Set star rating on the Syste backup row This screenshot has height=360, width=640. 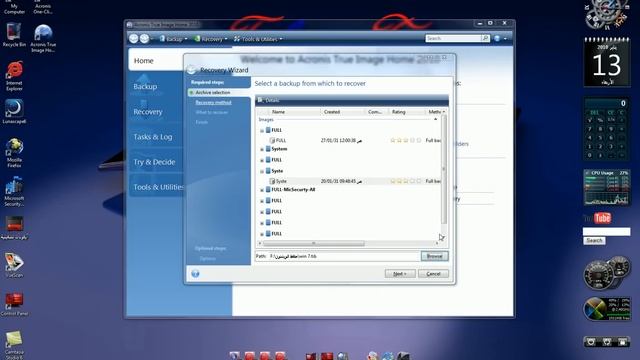coord(405,181)
